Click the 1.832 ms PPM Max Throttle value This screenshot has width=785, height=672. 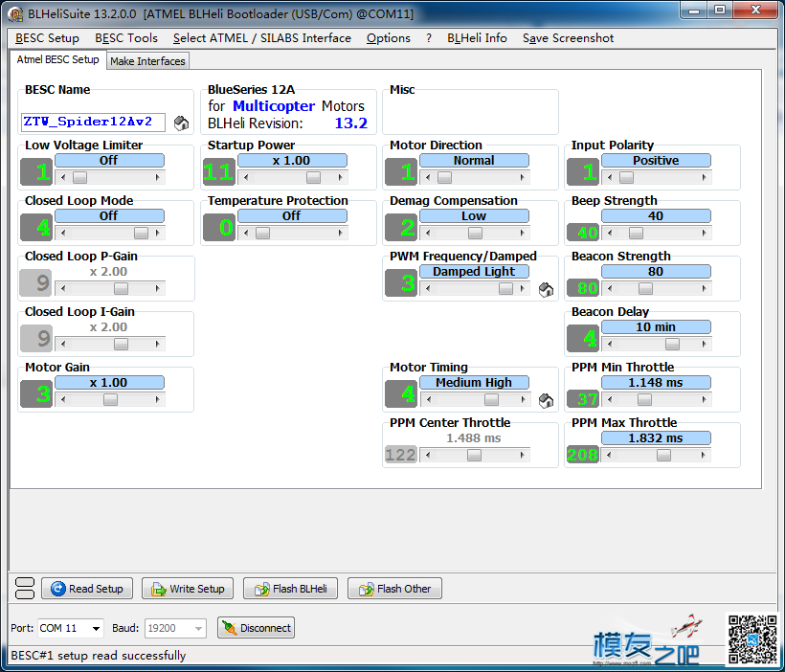pyautogui.click(x=656, y=438)
